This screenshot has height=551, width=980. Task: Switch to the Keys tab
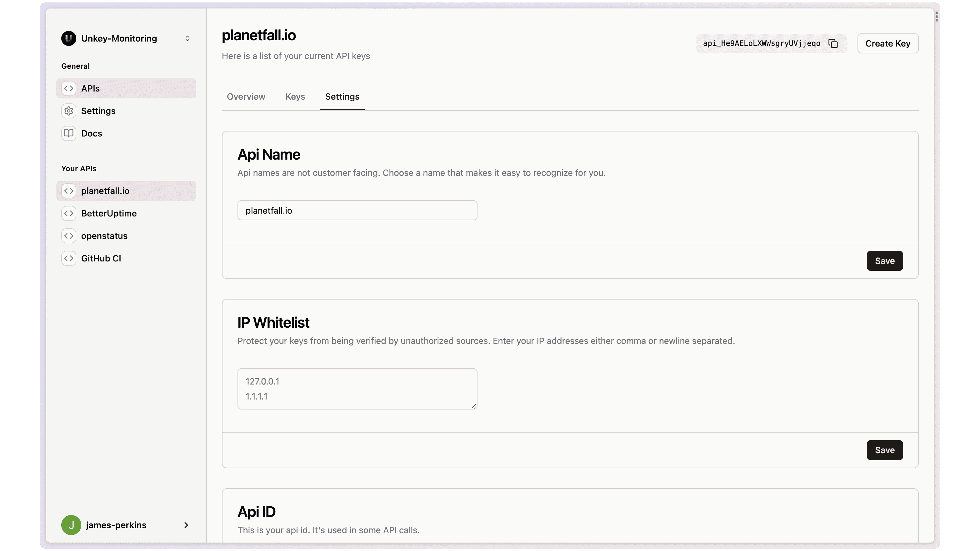point(295,97)
